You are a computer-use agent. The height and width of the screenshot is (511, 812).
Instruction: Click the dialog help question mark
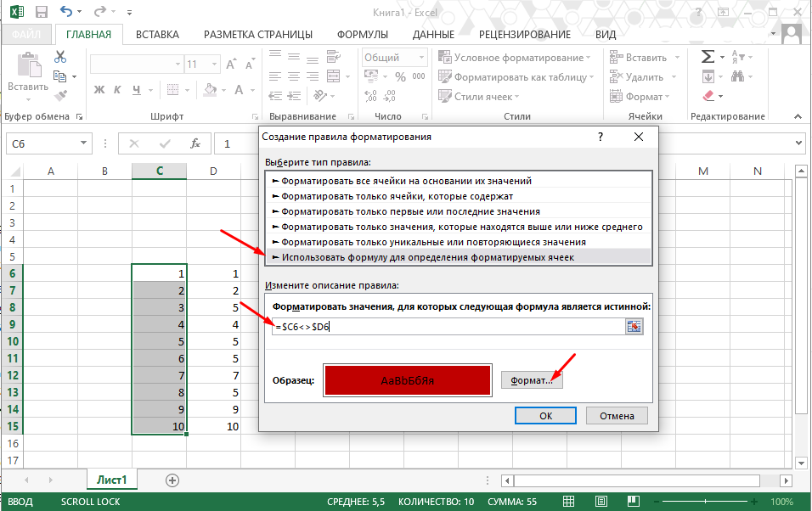point(601,137)
